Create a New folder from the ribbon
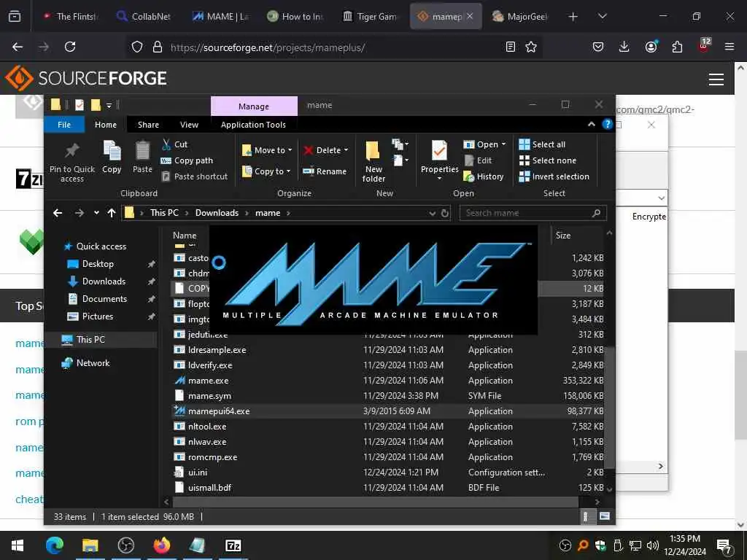747x560 pixels. point(373,162)
